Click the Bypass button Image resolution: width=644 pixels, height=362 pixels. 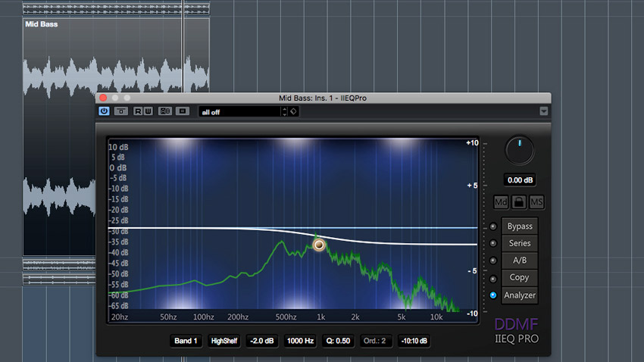coord(520,226)
